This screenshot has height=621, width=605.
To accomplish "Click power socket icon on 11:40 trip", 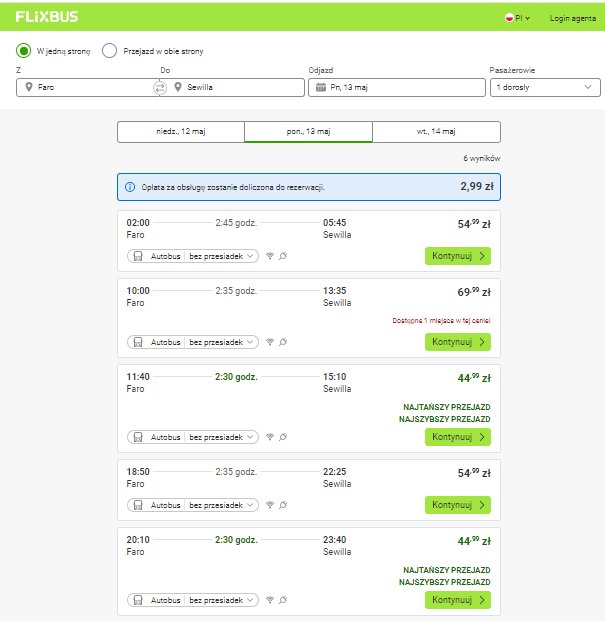I will (x=283, y=437).
